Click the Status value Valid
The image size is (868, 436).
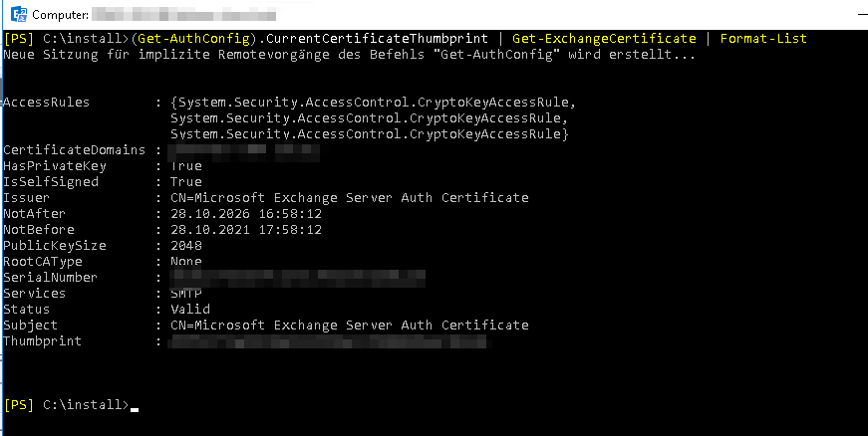190,310
